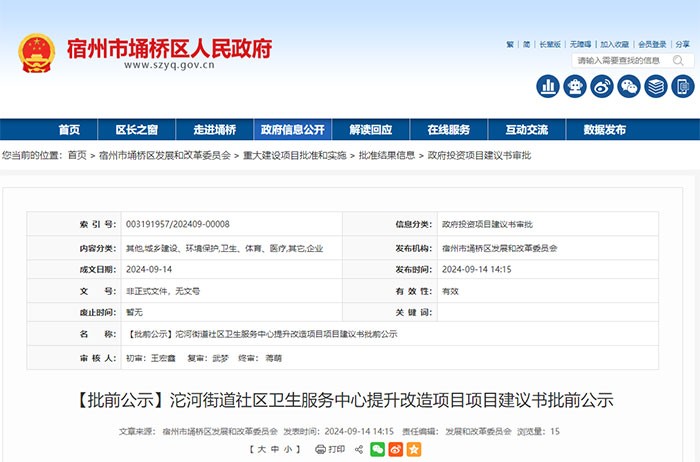Open 会员登录 member login

[x=652, y=44]
